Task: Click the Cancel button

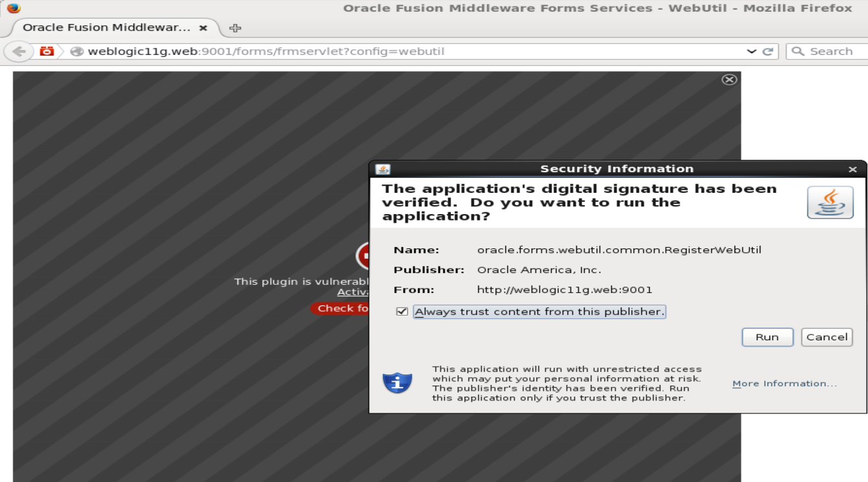Action: tap(827, 337)
